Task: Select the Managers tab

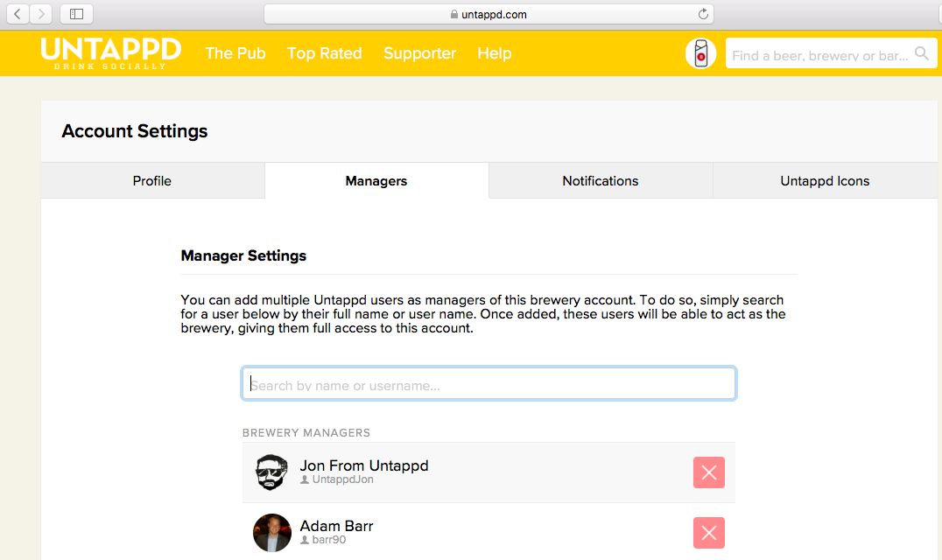Action: pos(376,180)
